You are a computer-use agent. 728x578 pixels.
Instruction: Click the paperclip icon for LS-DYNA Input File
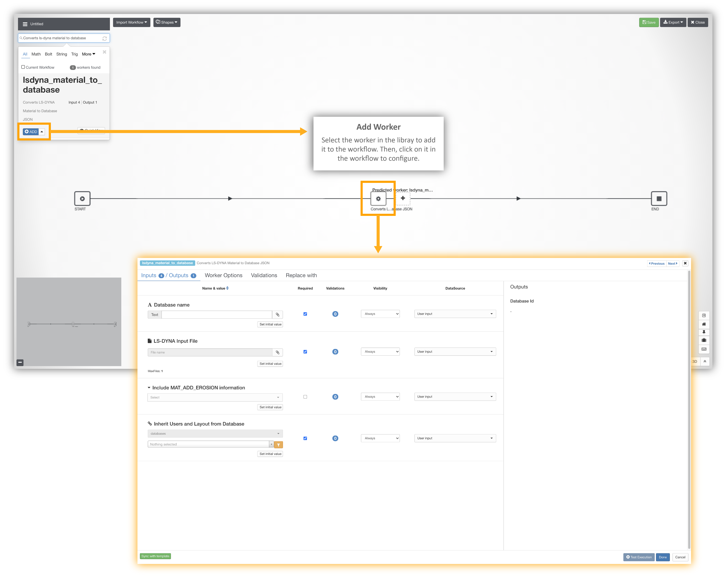click(x=278, y=352)
